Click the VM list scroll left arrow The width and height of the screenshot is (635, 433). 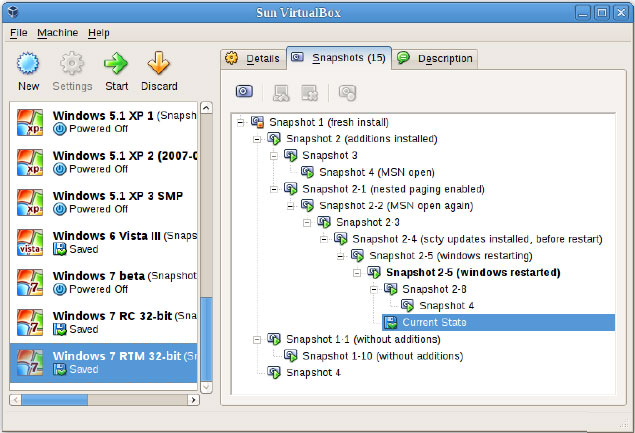tap(15, 400)
